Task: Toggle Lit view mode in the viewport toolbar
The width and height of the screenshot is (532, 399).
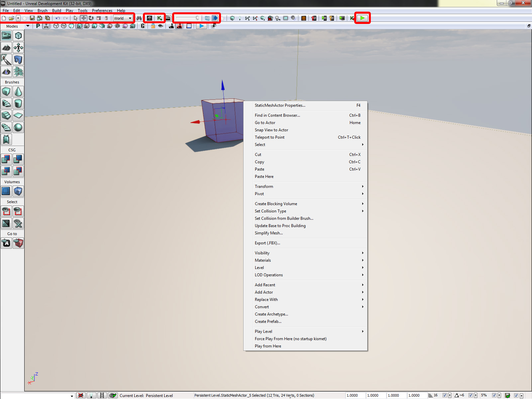Action: 79,26
